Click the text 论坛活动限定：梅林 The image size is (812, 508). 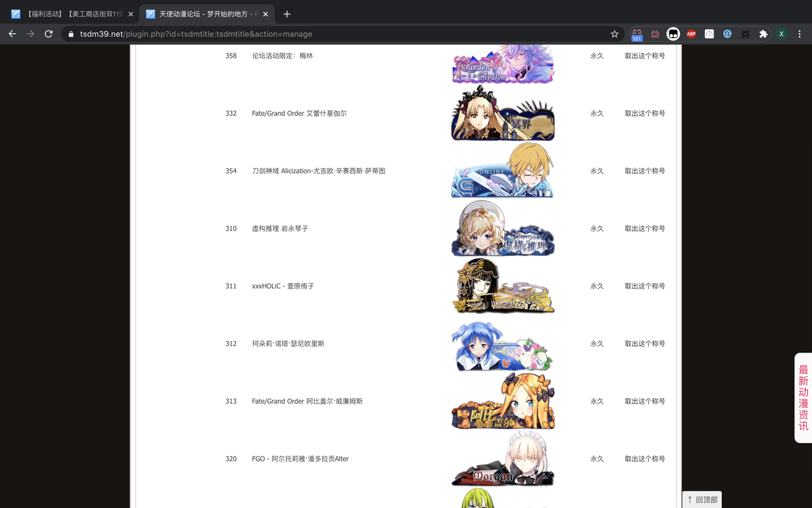pyautogui.click(x=282, y=56)
